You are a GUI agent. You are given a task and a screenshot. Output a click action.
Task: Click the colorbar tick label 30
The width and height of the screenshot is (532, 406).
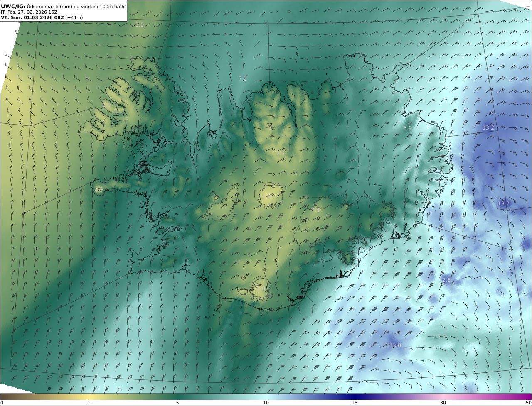[443, 403]
